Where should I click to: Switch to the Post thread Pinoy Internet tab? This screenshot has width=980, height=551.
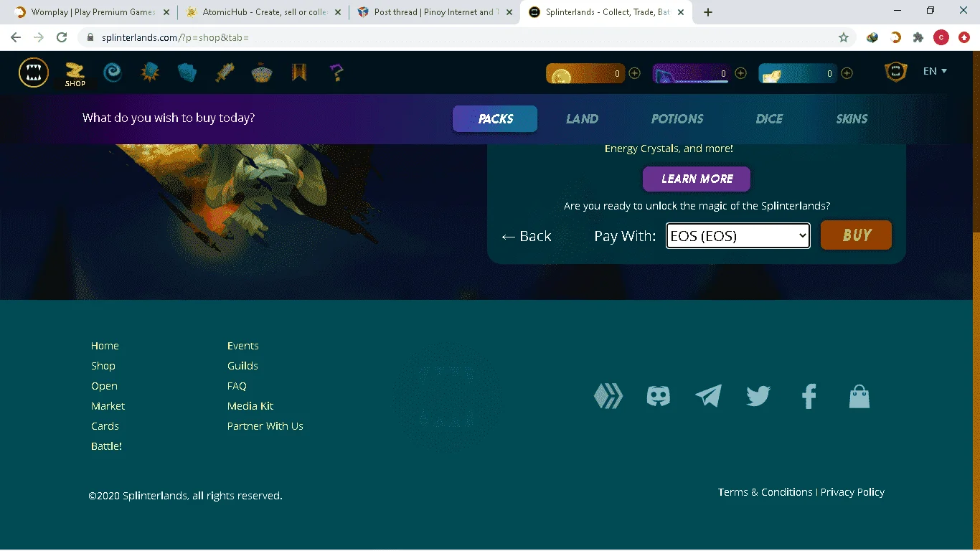pyautogui.click(x=435, y=12)
